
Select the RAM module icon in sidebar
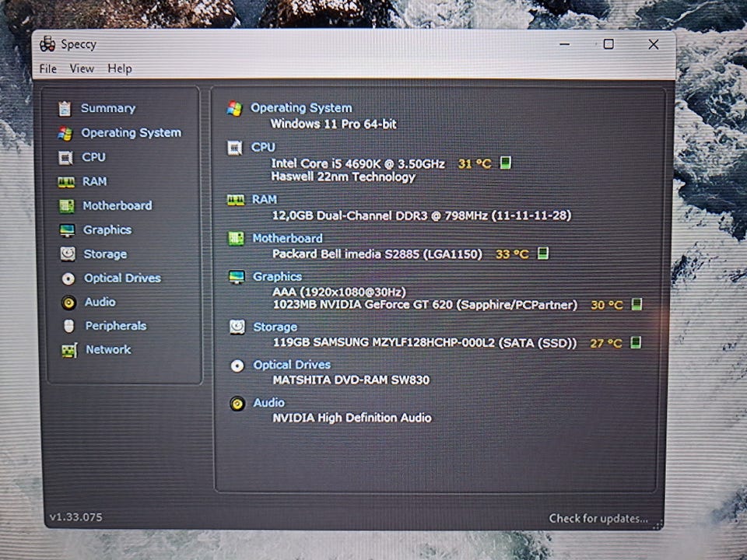(66, 182)
